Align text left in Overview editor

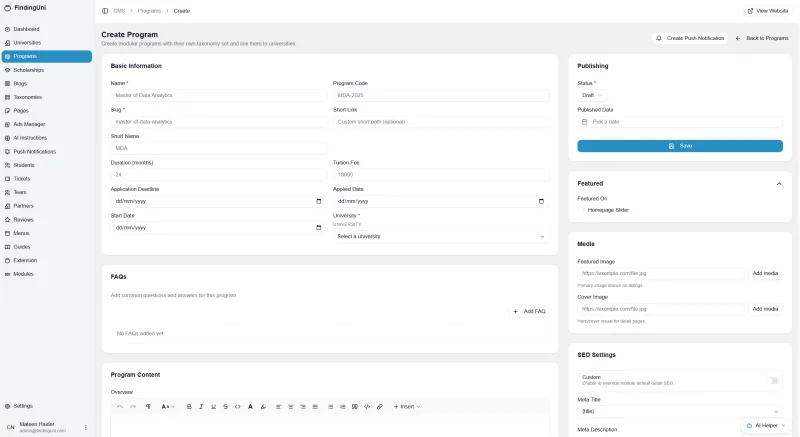(x=279, y=406)
